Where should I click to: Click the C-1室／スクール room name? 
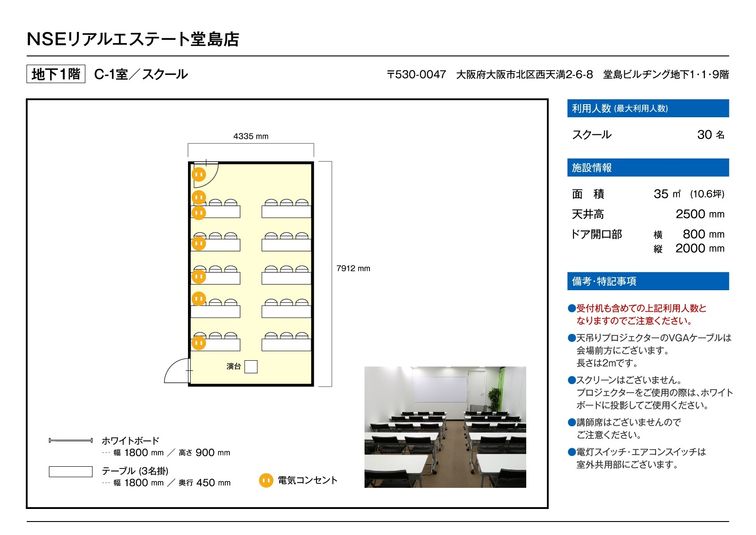pyautogui.click(x=141, y=74)
